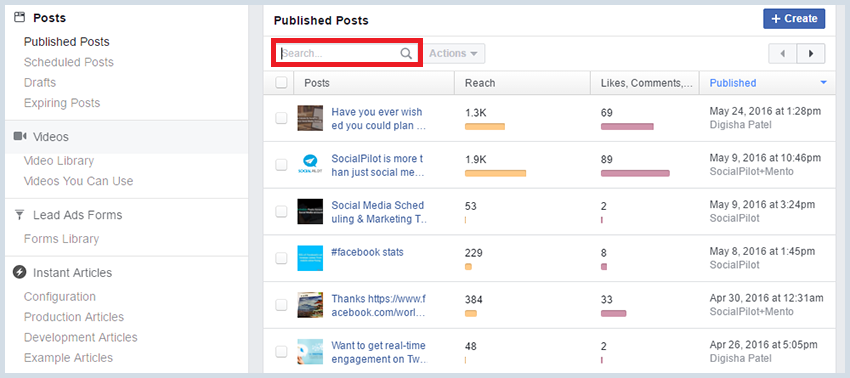This screenshot has width=850, height=378.
Task: Click 'May 24, 2016 at 1:28pm' date
Action: point(765,111)
